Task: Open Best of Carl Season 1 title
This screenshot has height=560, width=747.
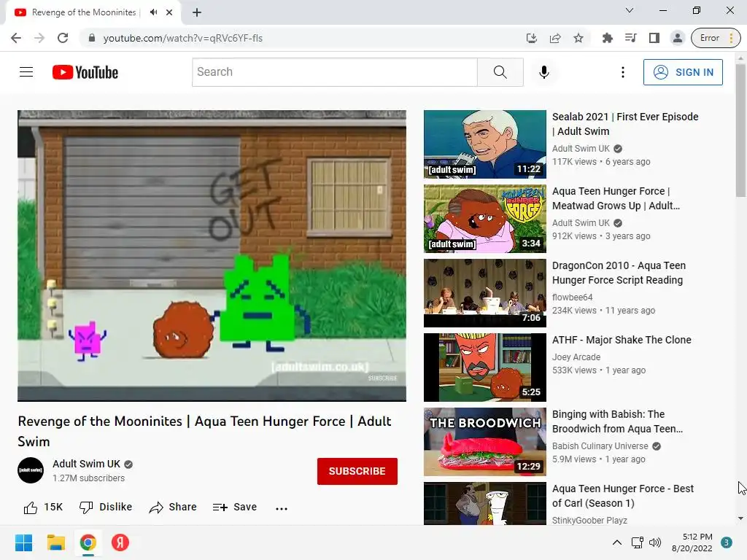Action: click(x=623, y=496)
